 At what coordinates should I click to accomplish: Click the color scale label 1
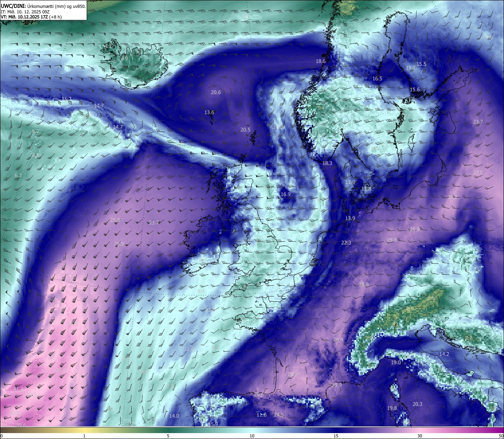point(84,436)
